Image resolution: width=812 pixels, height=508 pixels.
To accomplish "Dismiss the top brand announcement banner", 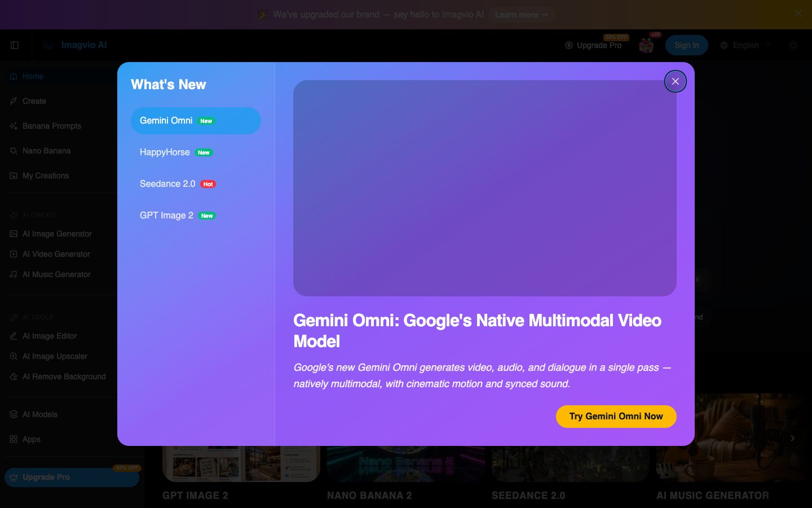I will pos(798,14).
